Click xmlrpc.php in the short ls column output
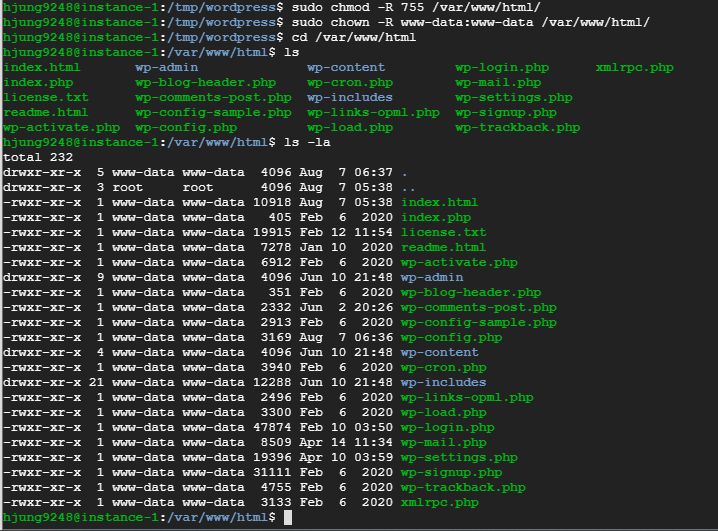718x531 pixels. point(635,67)
